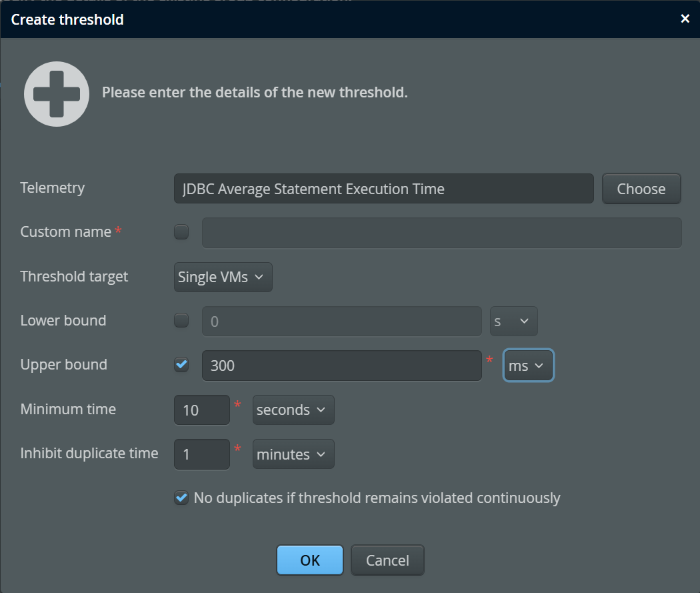Click the Inhibit duplicate time field
The image size is (700, 593).
202,454
